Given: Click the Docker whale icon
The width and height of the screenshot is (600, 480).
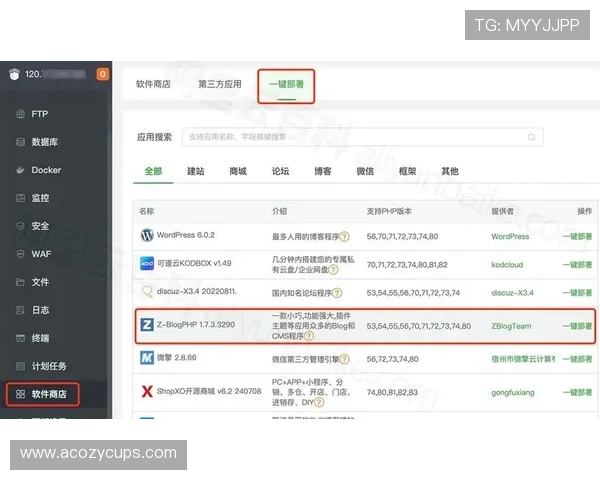Looking at the screenshot, I should click(x=20, y=170).
